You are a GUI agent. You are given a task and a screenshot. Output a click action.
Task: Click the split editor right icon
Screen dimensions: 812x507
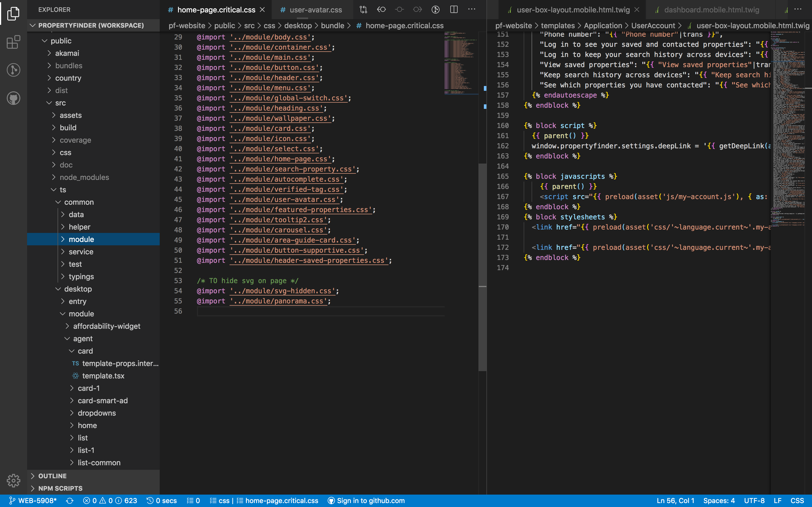(x=454, y=9)
